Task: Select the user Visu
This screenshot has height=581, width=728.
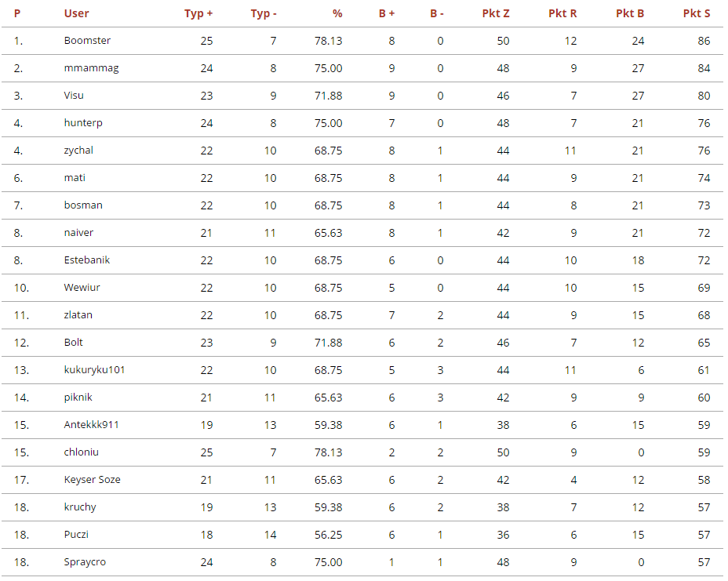Action: [x=74, y=96]
